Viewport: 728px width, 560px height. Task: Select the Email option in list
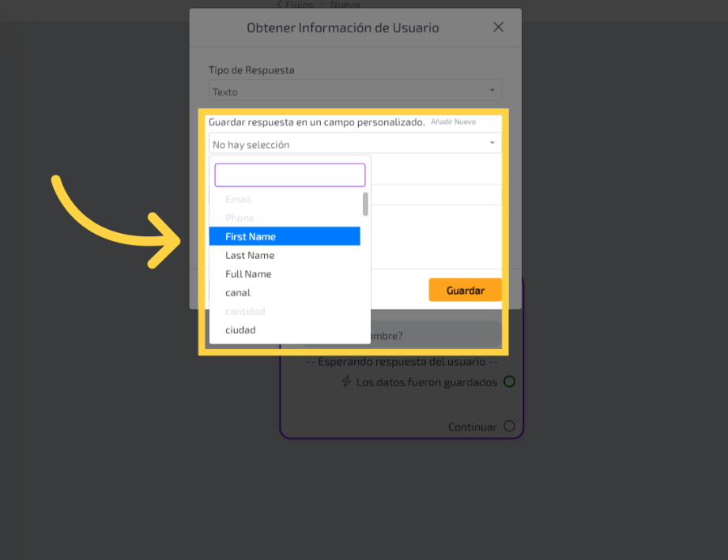tap(238, 200)
